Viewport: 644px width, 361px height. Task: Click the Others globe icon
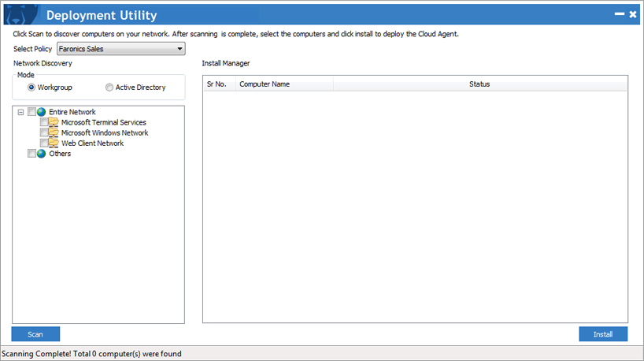pos(42,154)
